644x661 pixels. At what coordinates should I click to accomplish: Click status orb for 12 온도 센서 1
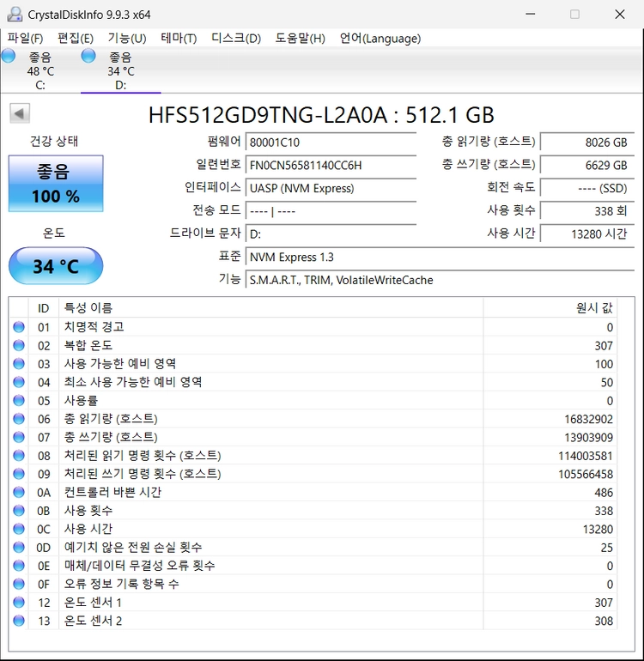click(x=19, y=602)
